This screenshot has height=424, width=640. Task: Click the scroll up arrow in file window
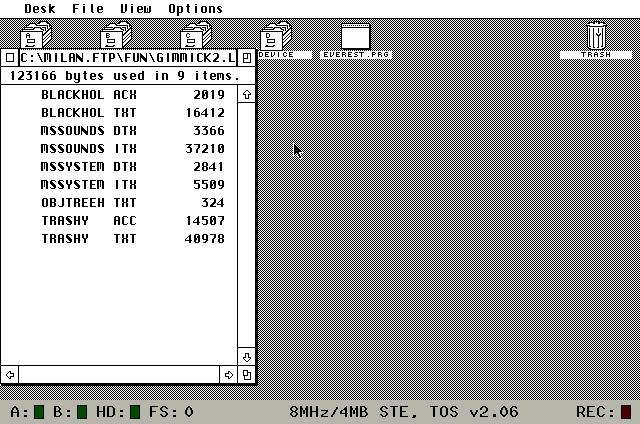[247, 94]
